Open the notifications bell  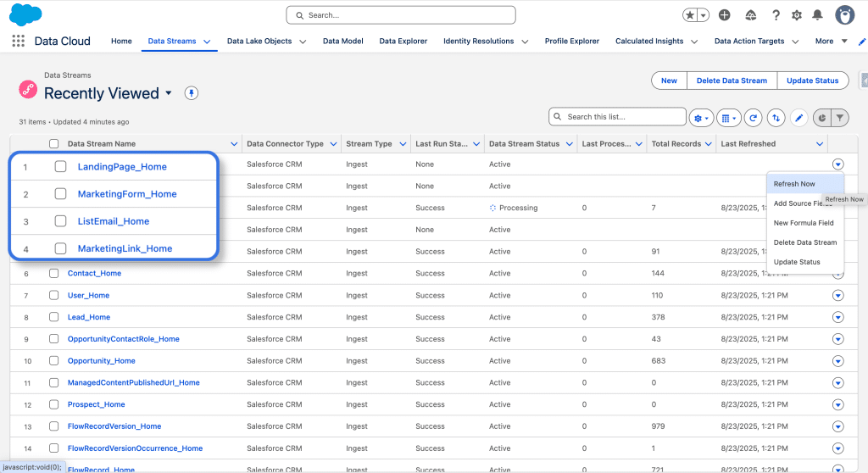(817, 15)
